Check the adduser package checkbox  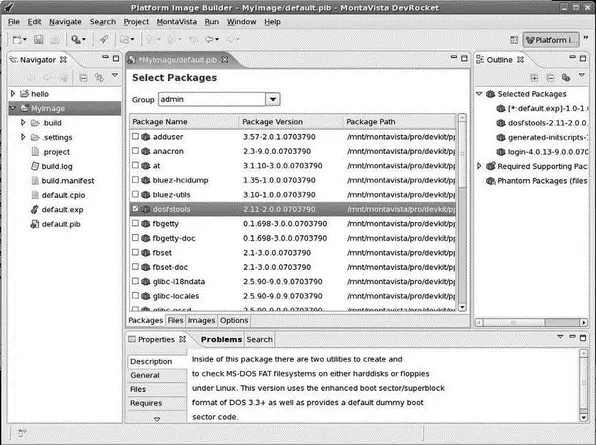click(x=135, y=136)
